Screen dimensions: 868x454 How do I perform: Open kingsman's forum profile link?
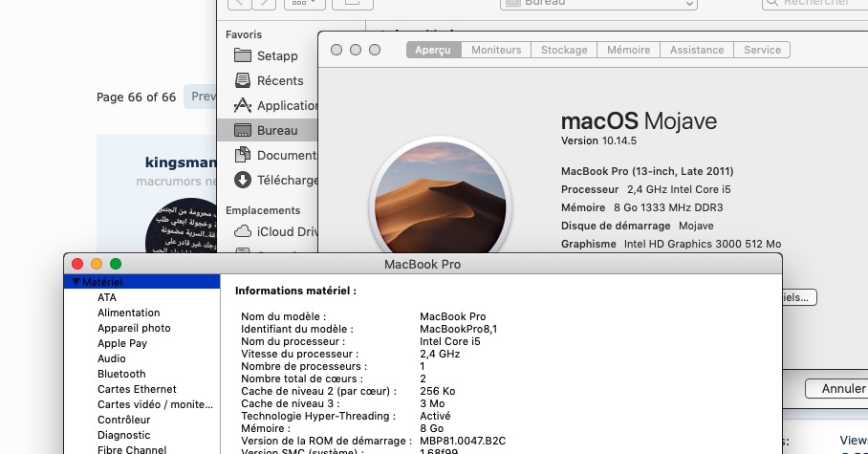point(181,162)
